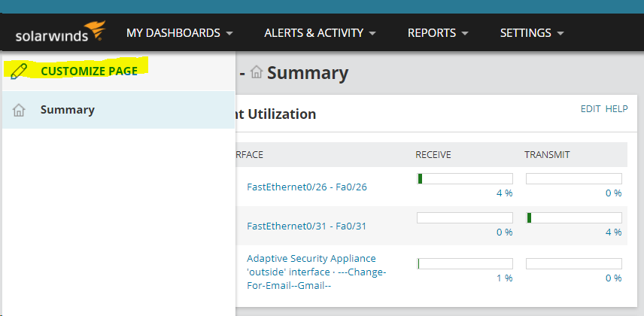Click the 4 % receive value for FastEthernet0/26

point(504,193)
